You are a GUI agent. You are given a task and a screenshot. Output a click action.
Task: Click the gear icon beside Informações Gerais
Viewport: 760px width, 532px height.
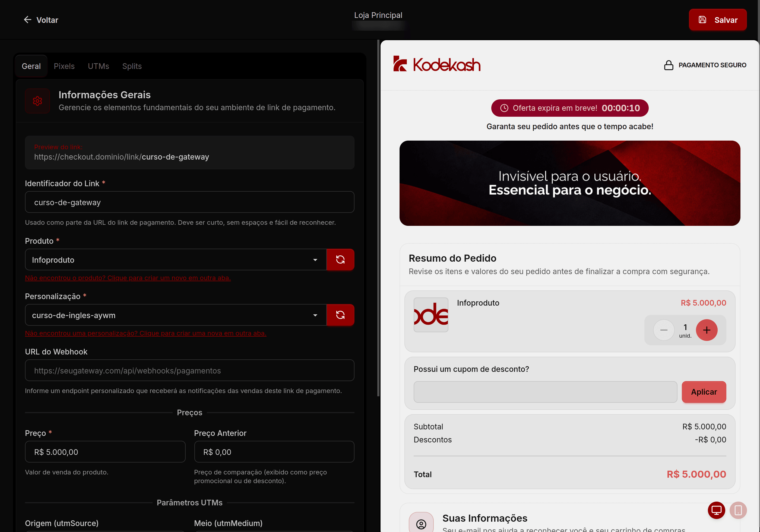37,101
